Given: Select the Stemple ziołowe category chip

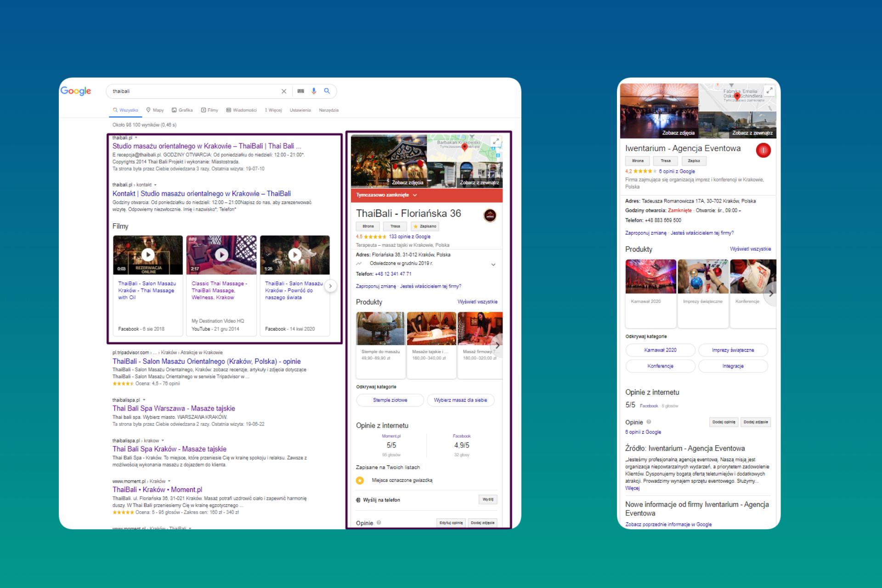Looking at the screenshot, I should pos(390,400).
